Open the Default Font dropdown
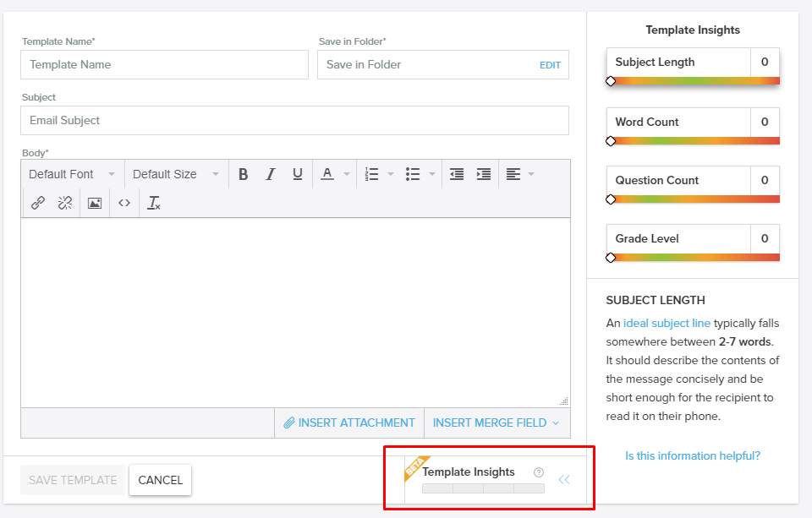The width and height of the screenshot is (812, 518). (72, 174)
